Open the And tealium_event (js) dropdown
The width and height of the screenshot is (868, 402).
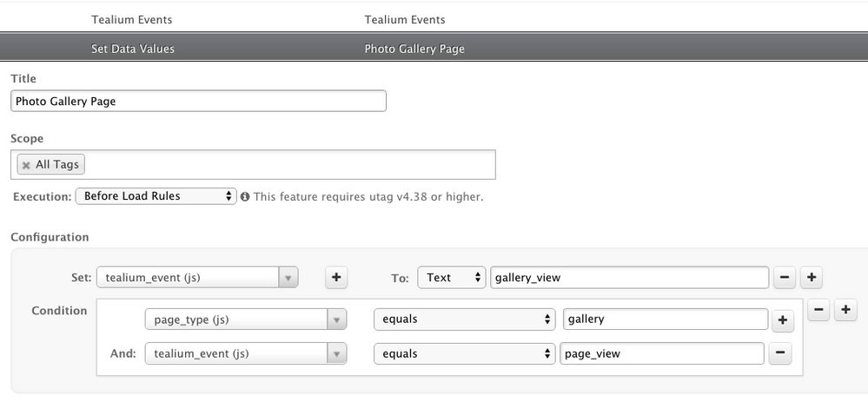tap(245, 353)
